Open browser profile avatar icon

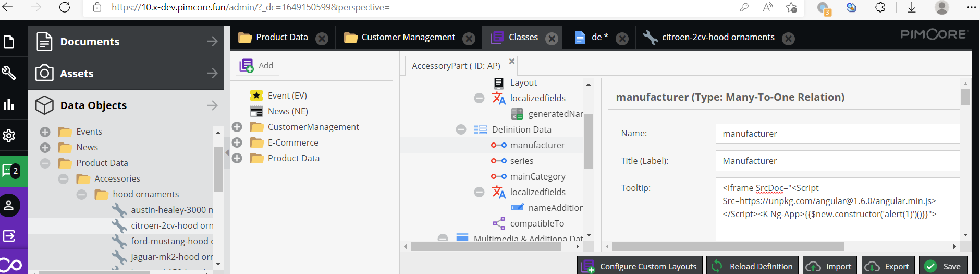tap(941, 7)
